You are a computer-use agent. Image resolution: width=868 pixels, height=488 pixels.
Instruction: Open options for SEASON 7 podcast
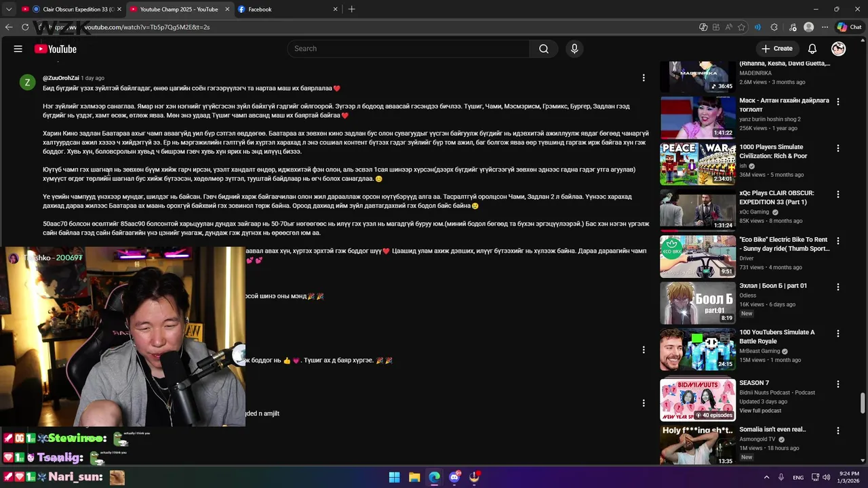click(838, 384)
